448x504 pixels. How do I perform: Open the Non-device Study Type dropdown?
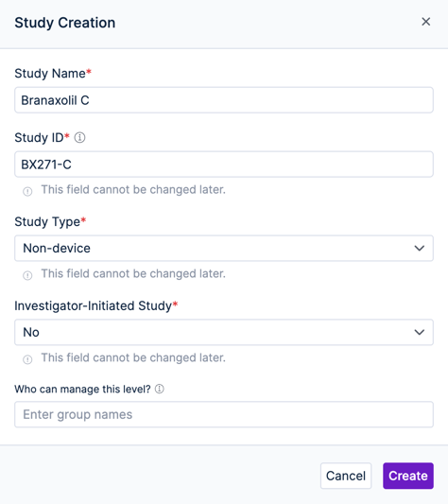coord(224,248)
